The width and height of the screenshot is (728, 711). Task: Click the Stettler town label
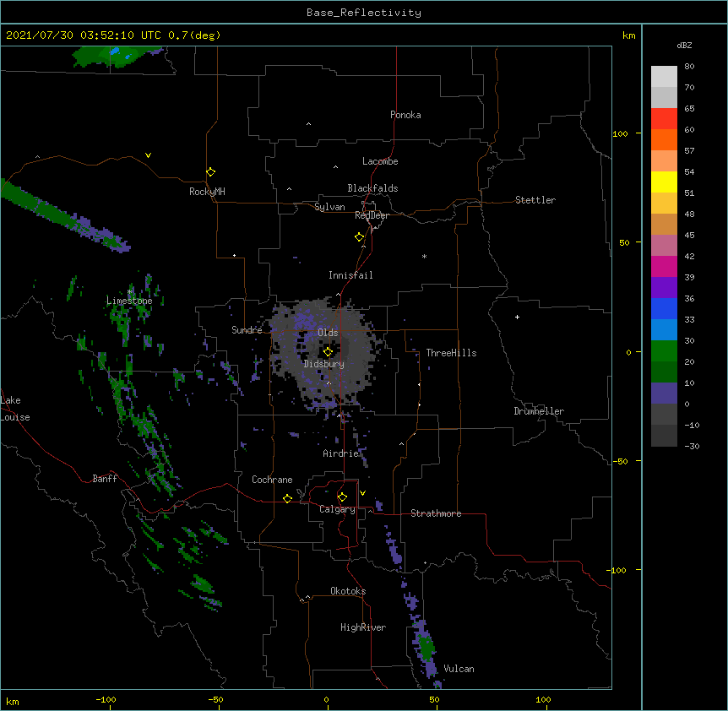pos(535,200)
